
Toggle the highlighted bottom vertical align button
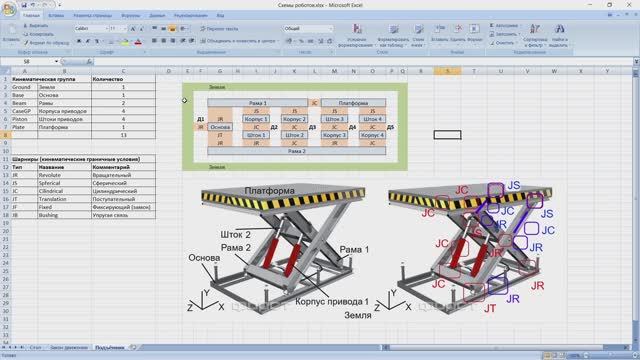[x=172, y=29]
